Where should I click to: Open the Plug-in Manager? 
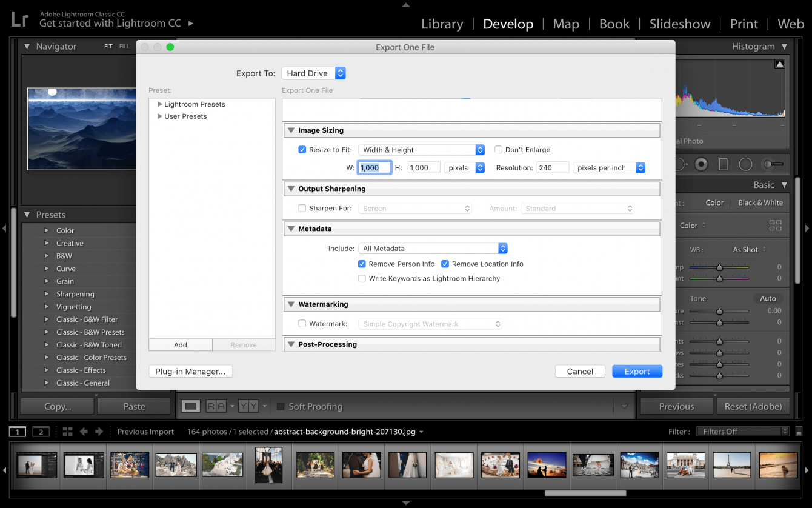click(190, 371)
